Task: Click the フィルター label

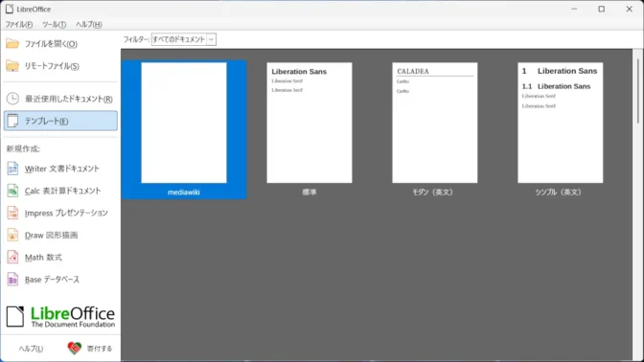Action: click(136, 39)
